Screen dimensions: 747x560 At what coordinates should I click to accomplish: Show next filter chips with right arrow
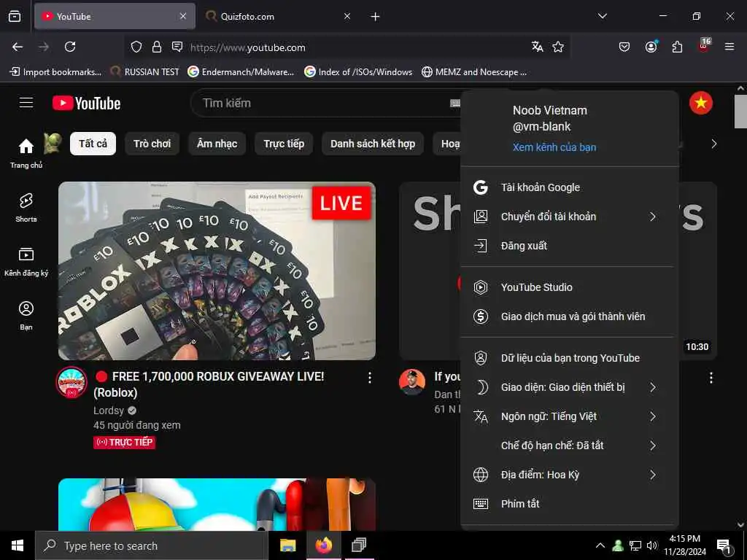point(713,144)
